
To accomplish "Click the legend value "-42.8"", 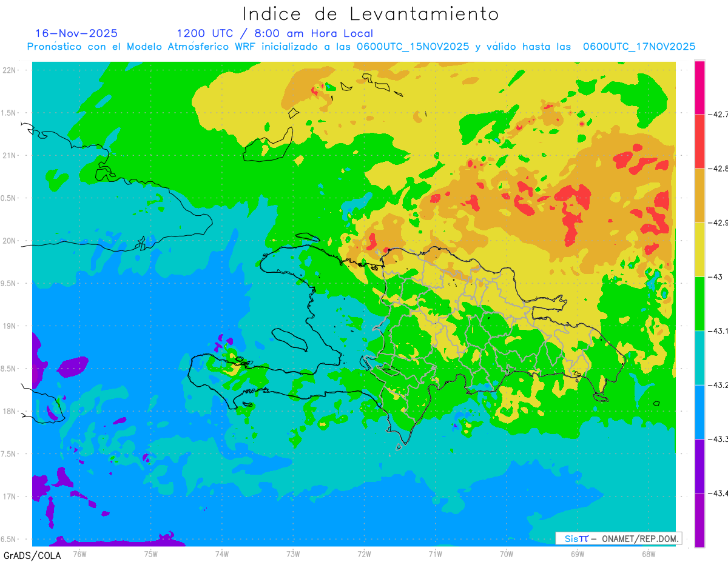I will 719,169.
